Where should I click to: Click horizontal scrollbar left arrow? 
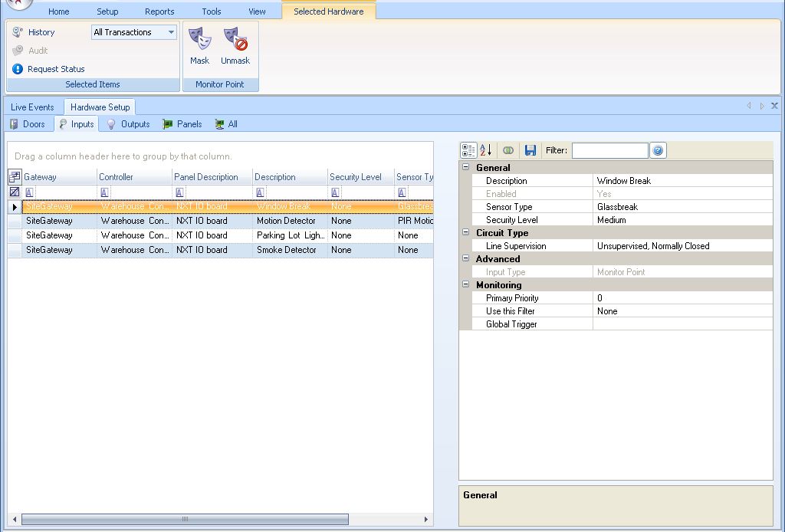[15, 519]
